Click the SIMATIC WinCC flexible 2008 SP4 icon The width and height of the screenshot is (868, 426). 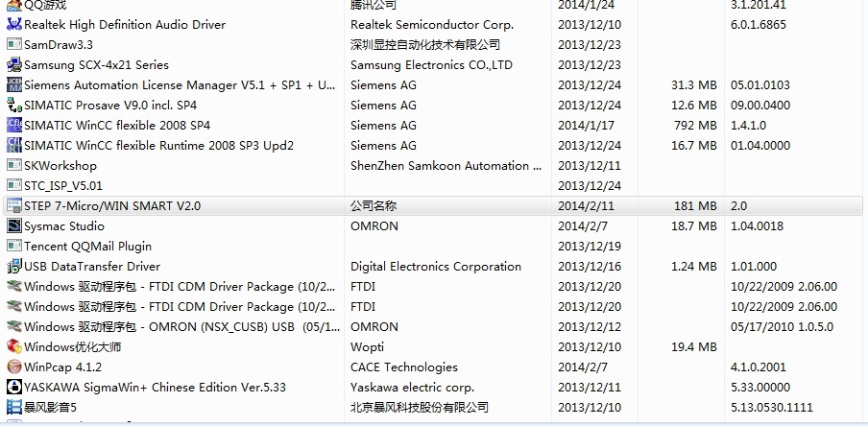pyautogui.click(x=13, y=125)
